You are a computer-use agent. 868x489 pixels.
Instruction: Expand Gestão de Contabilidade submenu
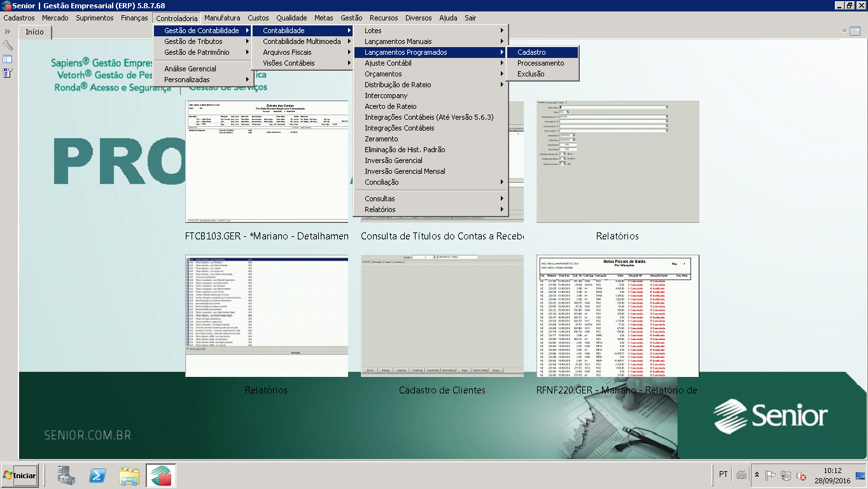pos(202,31)
